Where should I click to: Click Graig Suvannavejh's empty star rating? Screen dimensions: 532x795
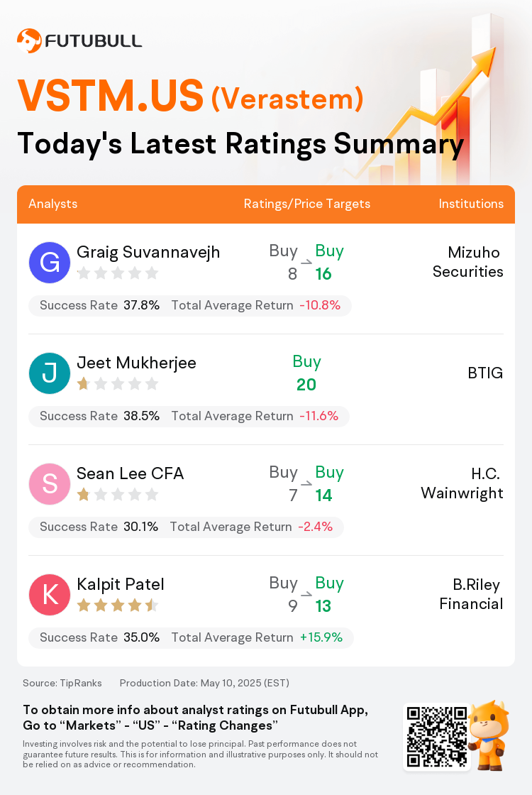click(x=118, y=273)
